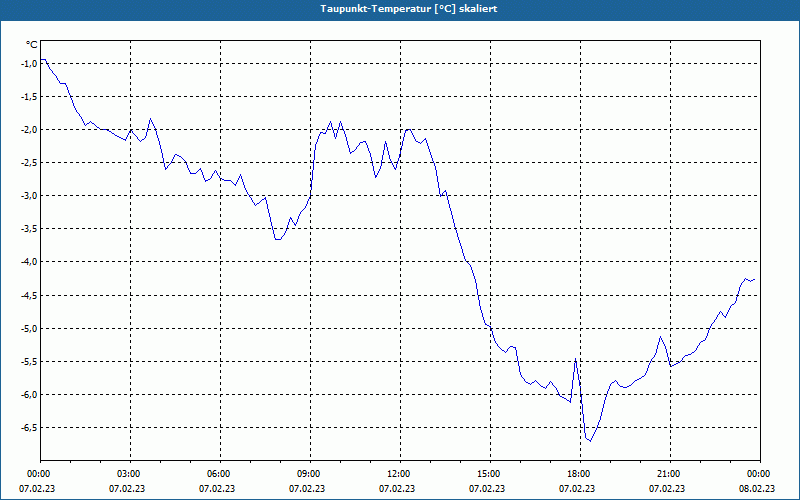The image size is (800, 500).
Task: Click the 09:00 x-axis time
Action: tap(310, 474)
